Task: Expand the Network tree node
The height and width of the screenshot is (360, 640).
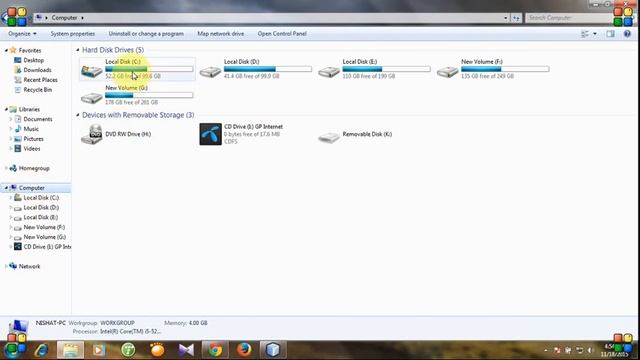Action: (x=6, y=266)
